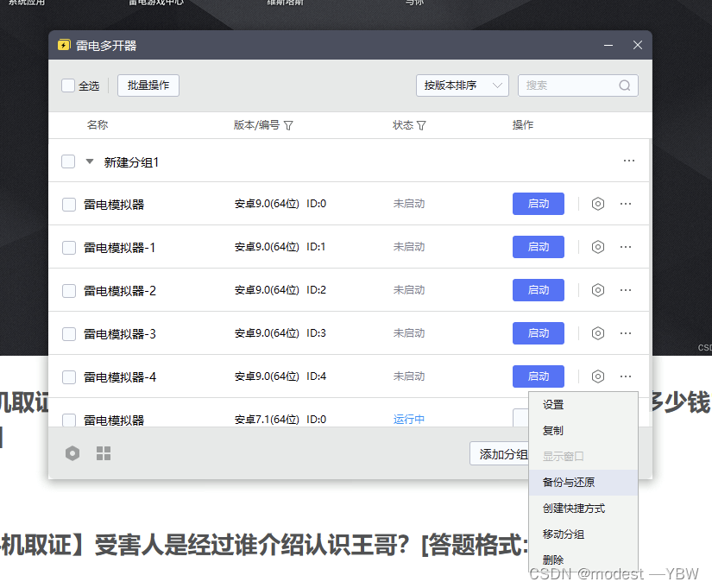Click the 运行中 status text

(x=409, y=420)
